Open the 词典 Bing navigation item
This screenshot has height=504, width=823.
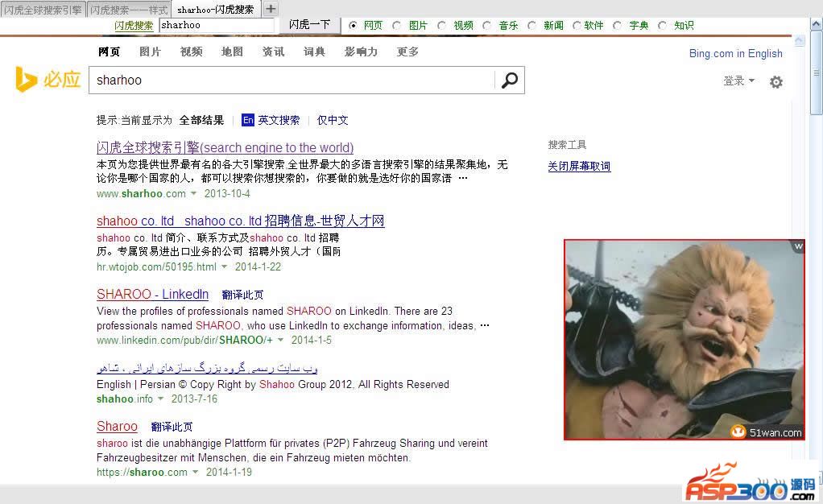pos(314,52)
